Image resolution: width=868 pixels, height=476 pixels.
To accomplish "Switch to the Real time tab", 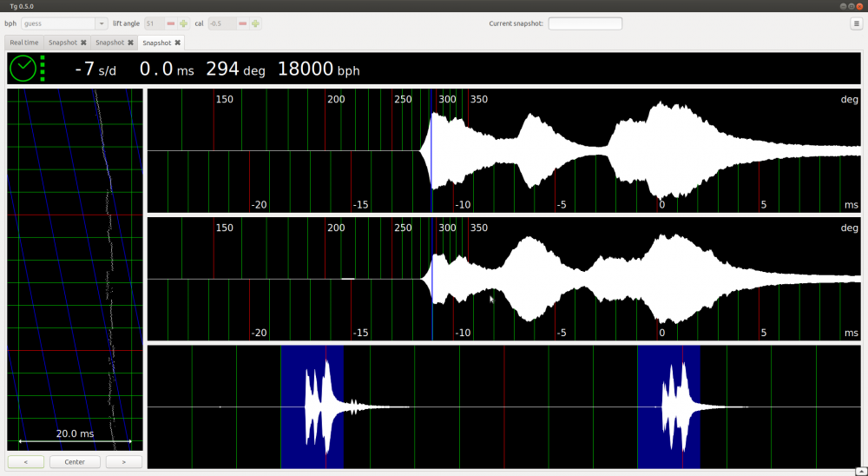I will 23,43.
